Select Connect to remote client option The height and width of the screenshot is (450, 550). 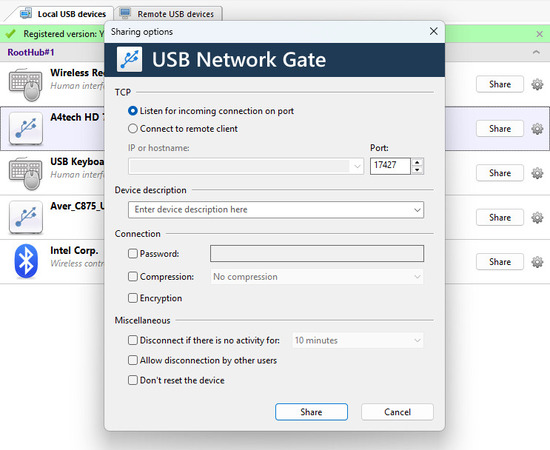click(183, 129)
